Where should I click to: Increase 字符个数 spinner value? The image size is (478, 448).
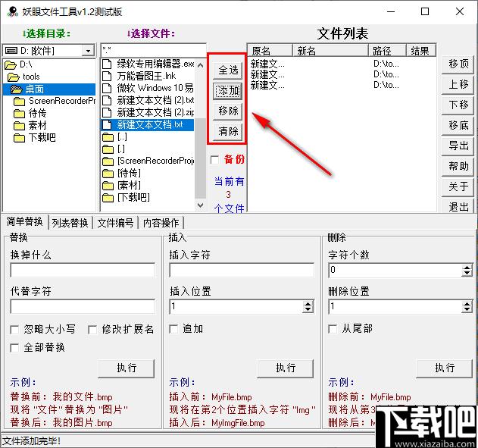click(467, 268)
